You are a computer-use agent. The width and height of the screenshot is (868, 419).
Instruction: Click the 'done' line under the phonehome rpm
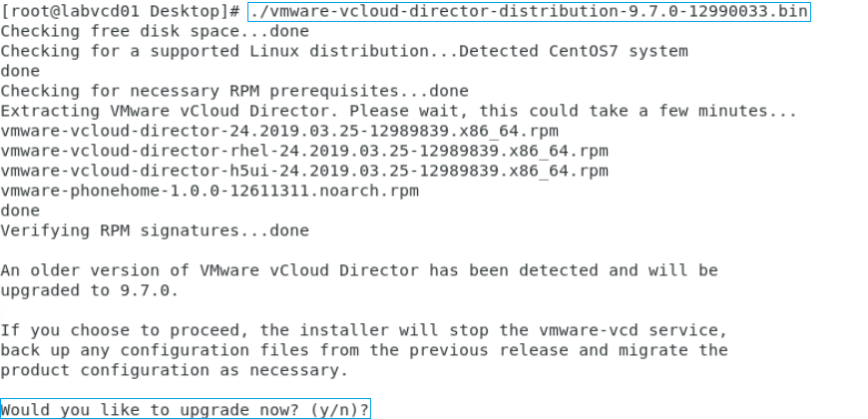click(x=20, y=210)
